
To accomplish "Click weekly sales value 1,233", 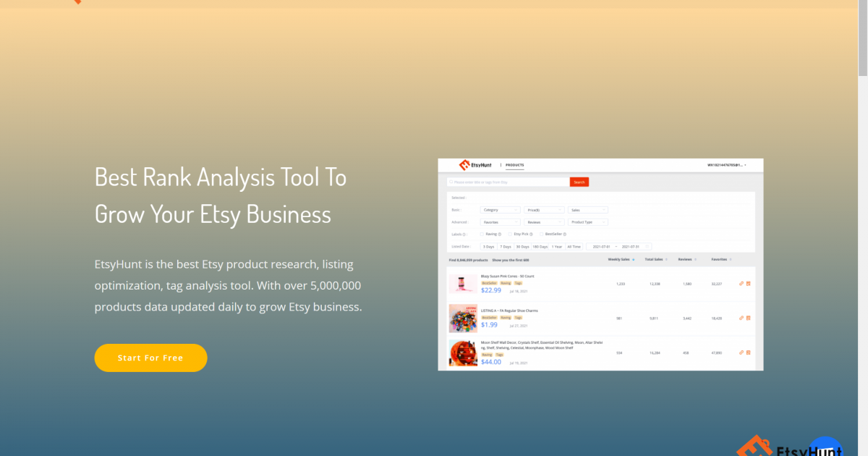I will coord(621,284).
